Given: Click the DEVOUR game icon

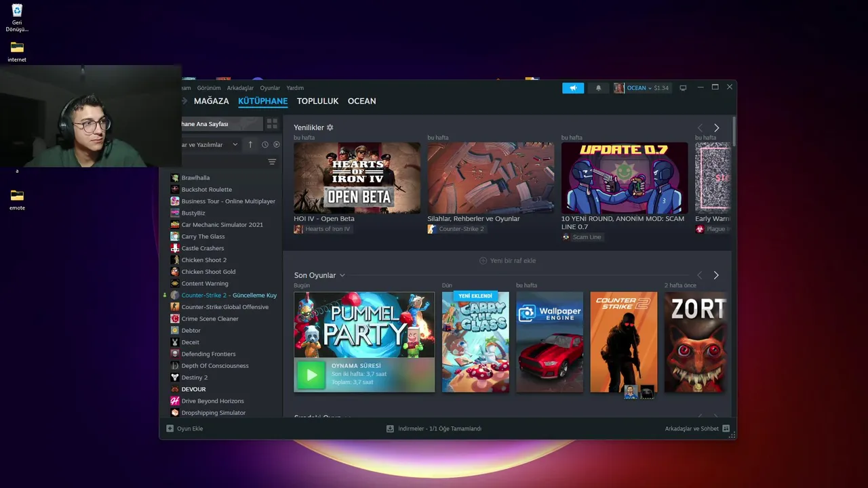Looking at the screenshot, I should click(175, 389).
